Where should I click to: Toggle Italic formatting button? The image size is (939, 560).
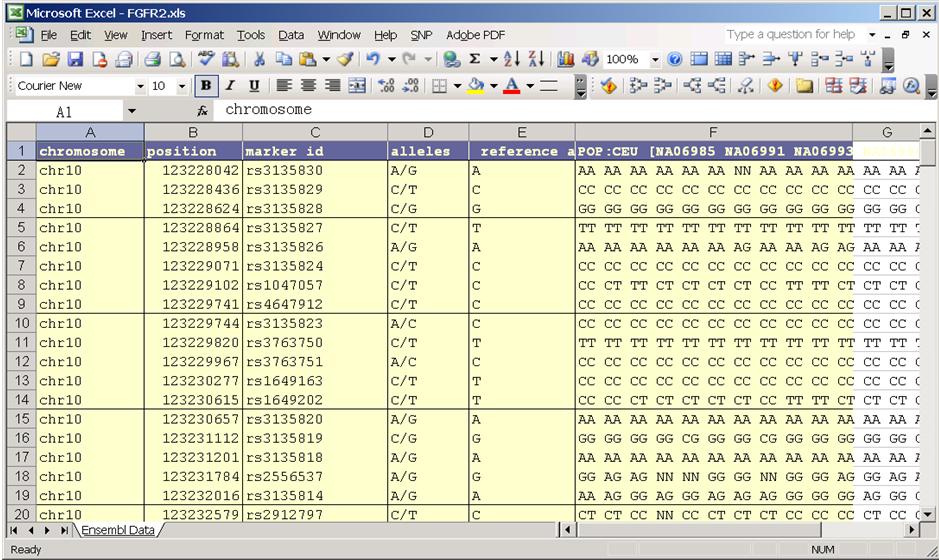pyautogui.click(x=230, y=86)
